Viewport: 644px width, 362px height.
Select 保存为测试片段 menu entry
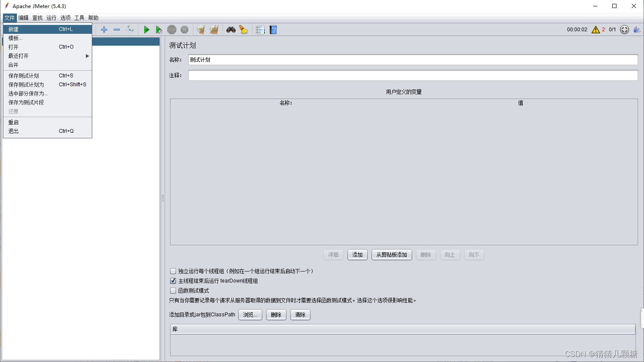point(47,102)
